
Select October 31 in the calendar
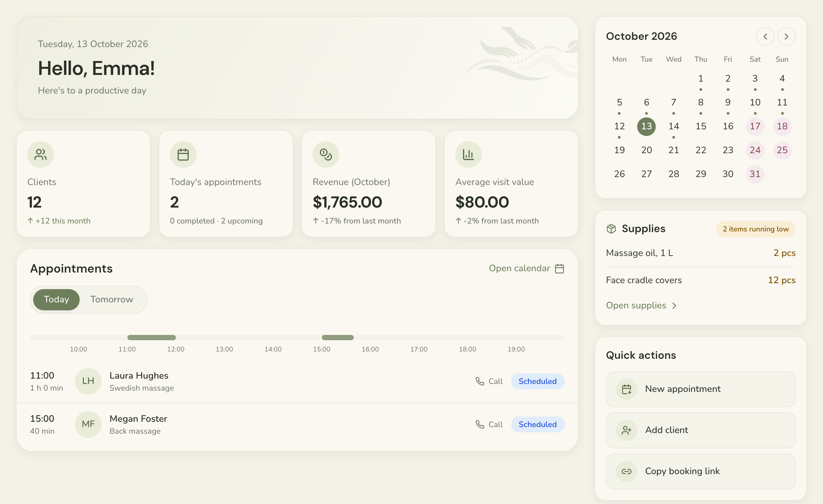[x=755, y=174]
